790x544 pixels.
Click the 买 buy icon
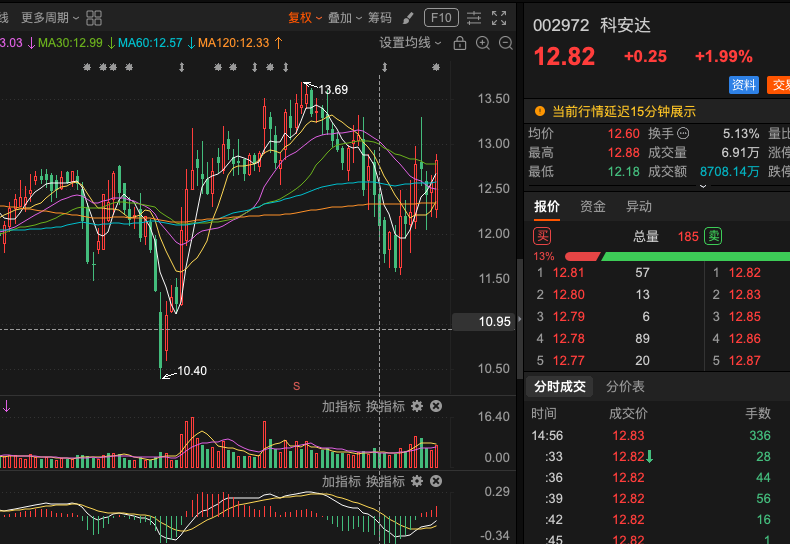[542, 236]
